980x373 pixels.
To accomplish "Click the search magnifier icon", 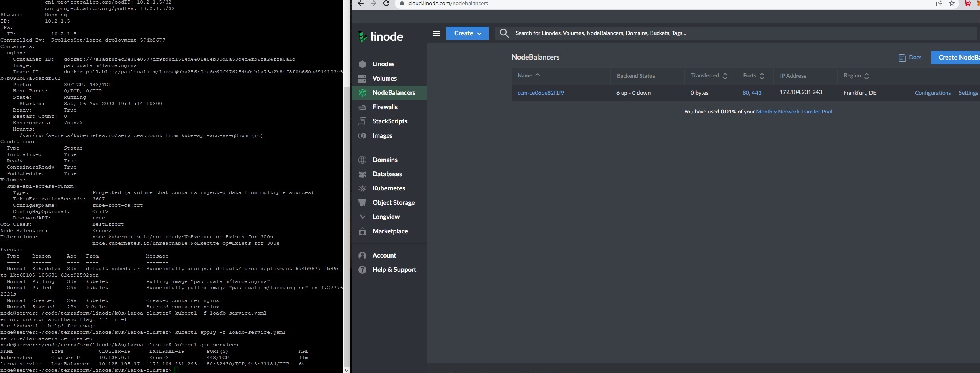I will tap(504, 33).
